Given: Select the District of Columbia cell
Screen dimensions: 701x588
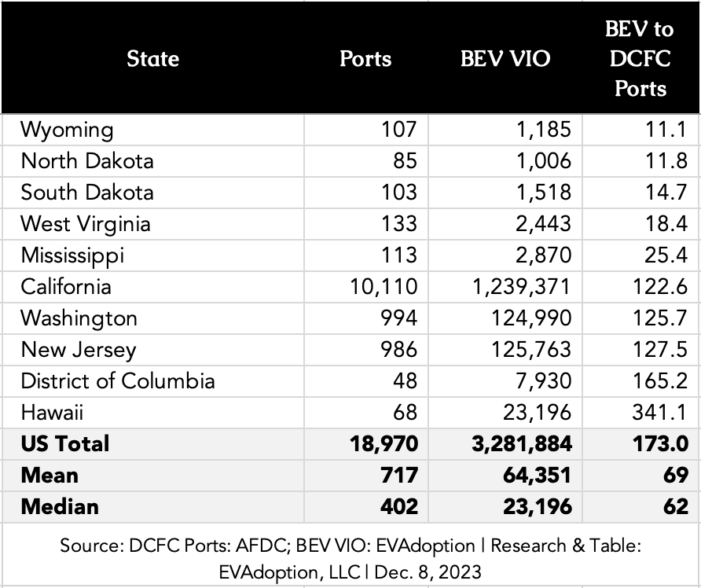Looking at the screenshot, I should coord(118,381).
